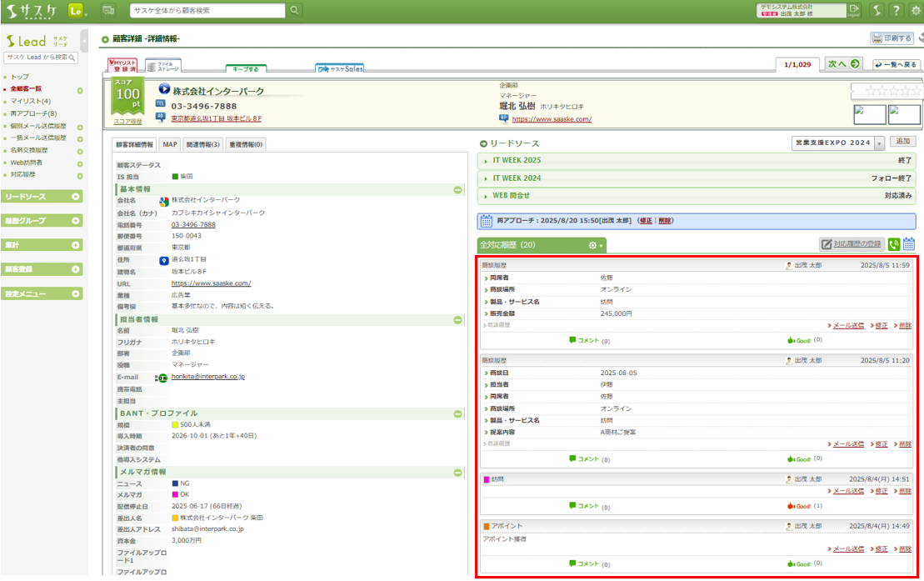Click the HP icon beside the saaske.com URL
The width and height of the screenshot is (924, 581).
point(504,118)
